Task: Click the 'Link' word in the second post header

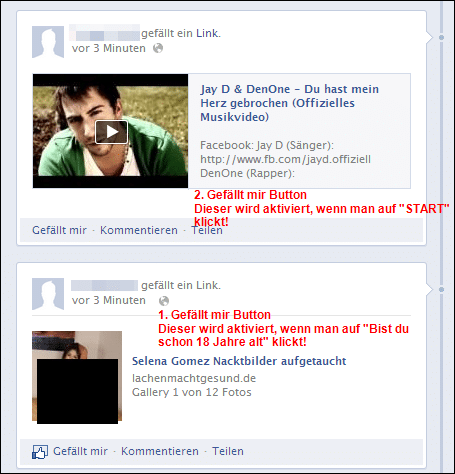Action: [207, 285]
